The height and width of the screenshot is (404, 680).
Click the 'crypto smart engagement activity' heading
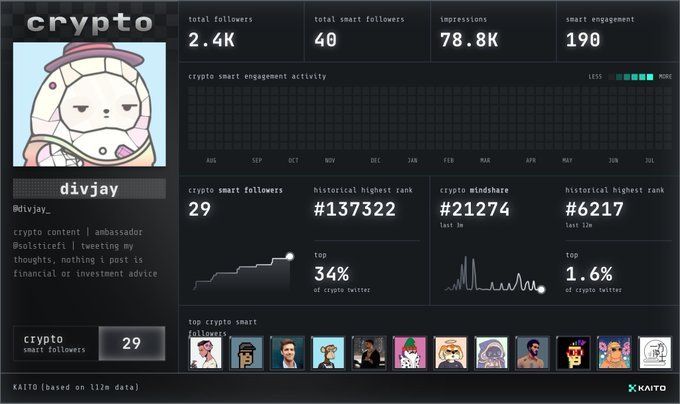pos(257,76)
